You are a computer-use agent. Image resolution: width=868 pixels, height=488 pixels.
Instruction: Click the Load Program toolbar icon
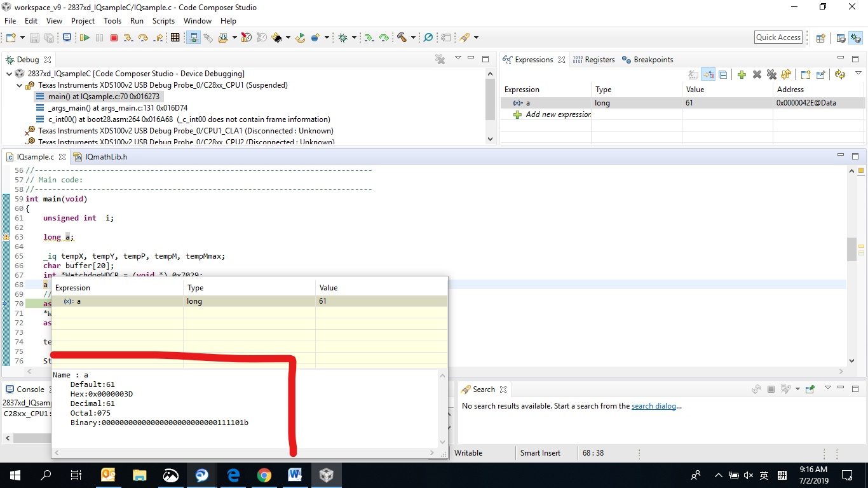click(223, 38)
